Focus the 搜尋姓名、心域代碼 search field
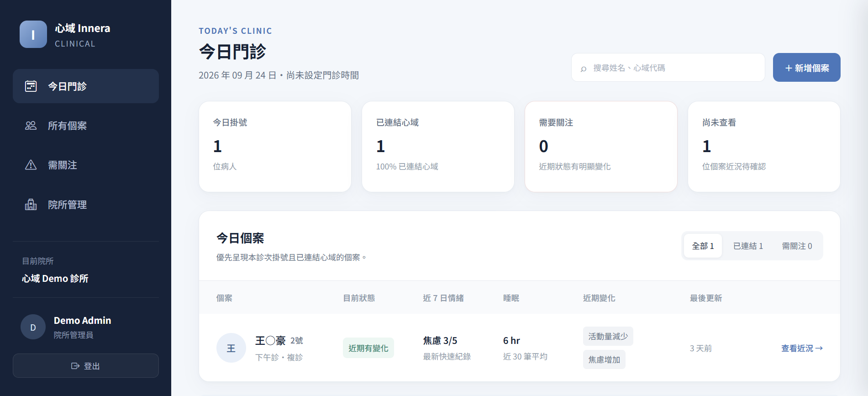The width and height of the screenshot is (868, 396). point(668,68)
